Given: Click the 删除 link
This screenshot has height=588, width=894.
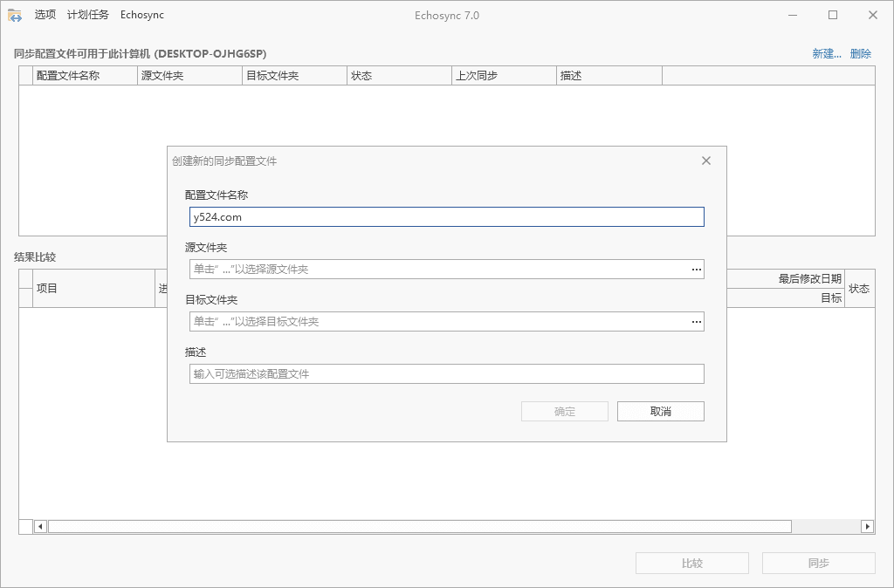Looking at the screenshot, I should 860,53.
